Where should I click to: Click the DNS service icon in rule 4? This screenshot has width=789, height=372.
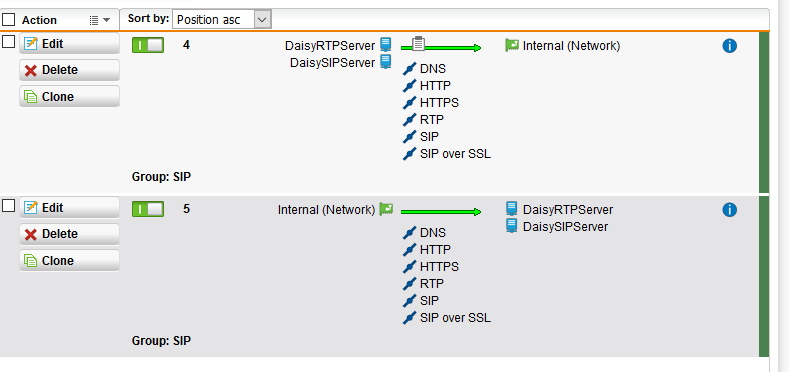[x=410, y=68]
